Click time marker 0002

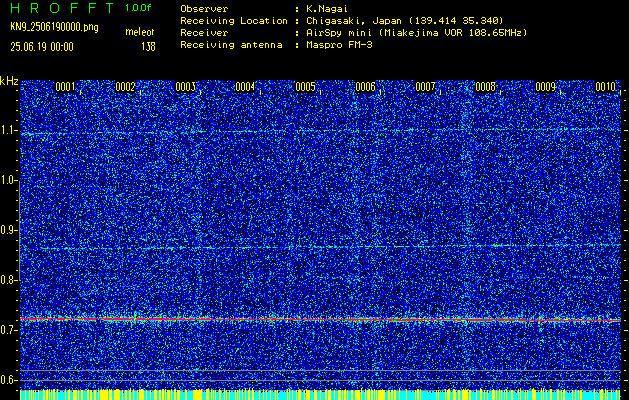tap(125, 87)
